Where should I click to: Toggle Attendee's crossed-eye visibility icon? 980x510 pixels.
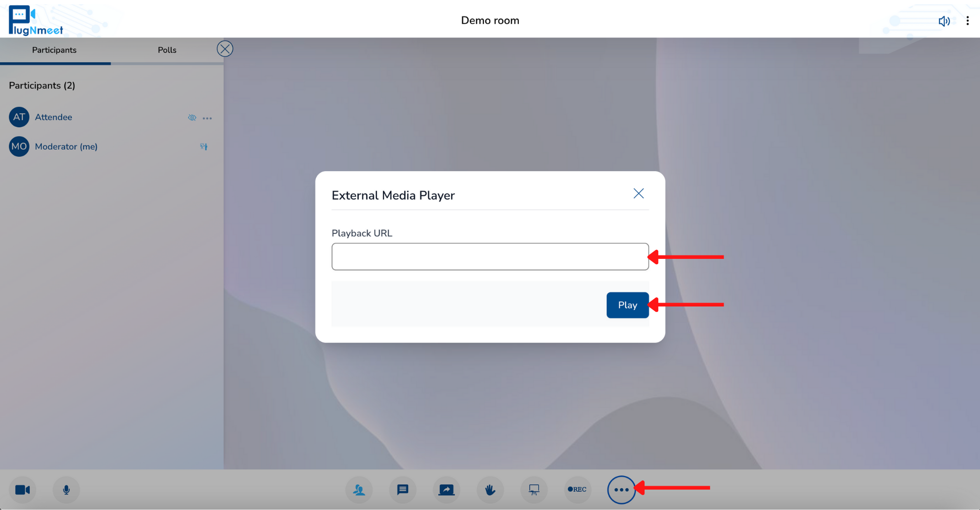pyautogui.click(x=192, y=118)
